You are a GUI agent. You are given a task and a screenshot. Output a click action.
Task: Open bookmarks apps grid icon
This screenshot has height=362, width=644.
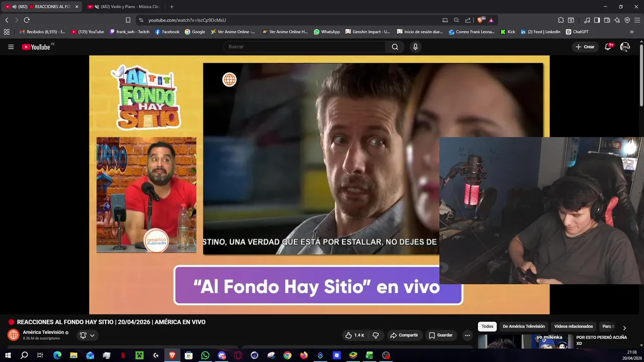pos(7,32)
